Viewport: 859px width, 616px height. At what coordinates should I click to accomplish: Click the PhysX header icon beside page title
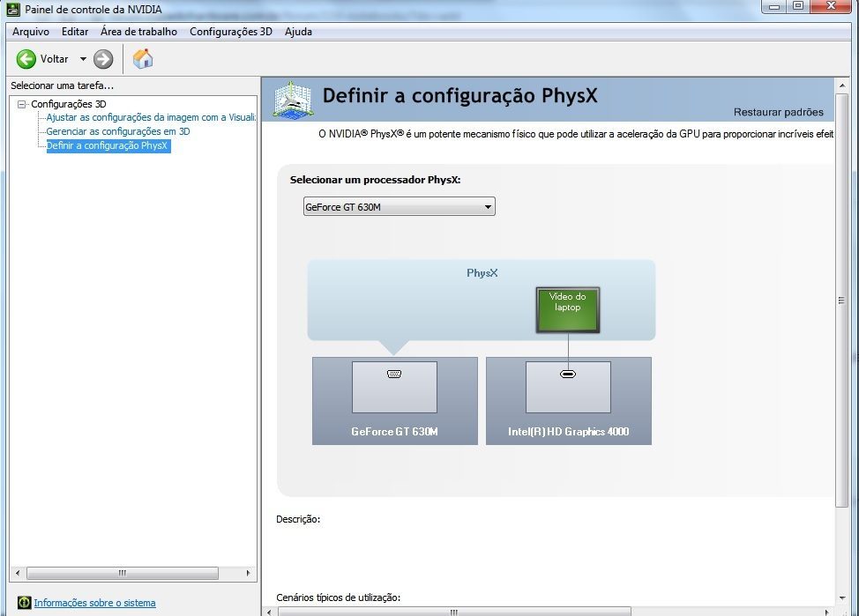pos(292,99)
